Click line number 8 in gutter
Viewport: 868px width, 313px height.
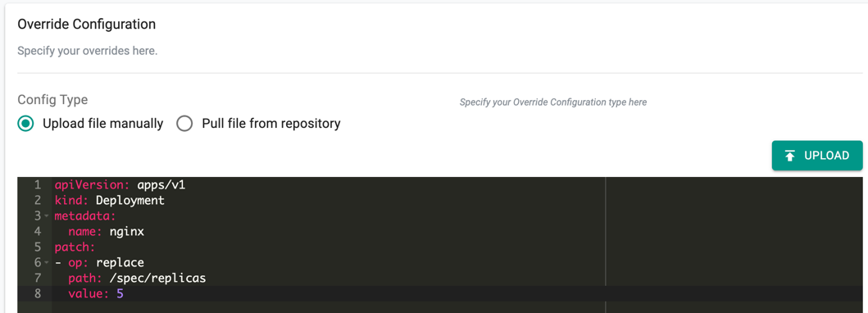pyautogui.click(x=38, y=293)
